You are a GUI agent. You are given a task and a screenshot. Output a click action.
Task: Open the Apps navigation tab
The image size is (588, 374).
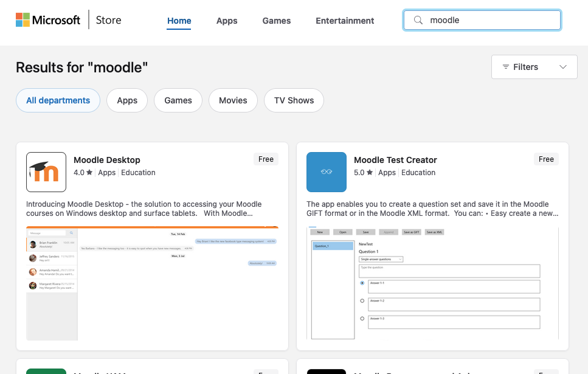[227, 21]
